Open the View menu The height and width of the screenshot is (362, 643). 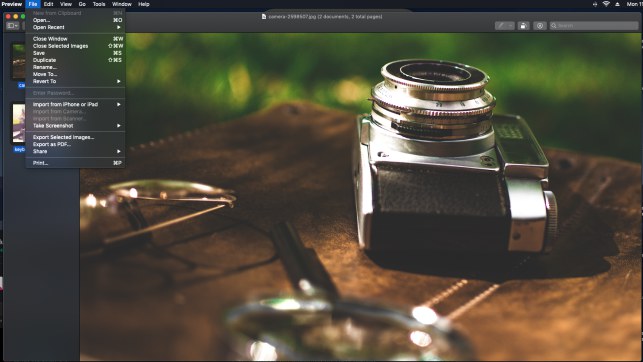pos(66,4)
